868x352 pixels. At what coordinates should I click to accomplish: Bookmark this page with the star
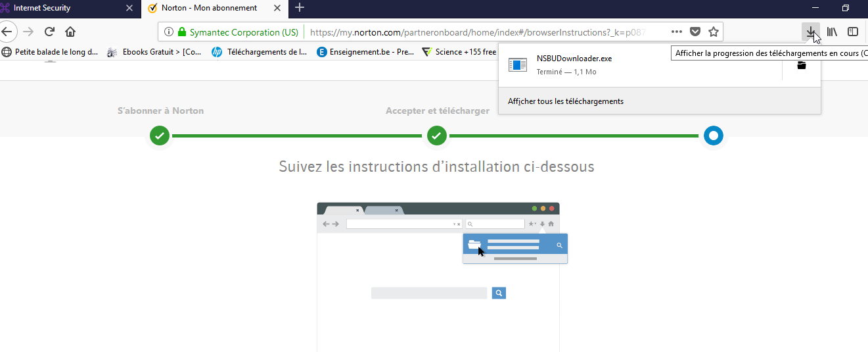[x=714, y=32]
